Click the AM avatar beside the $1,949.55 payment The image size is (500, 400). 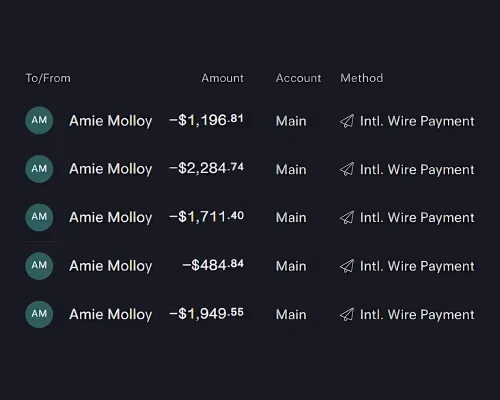click(39, 314)
